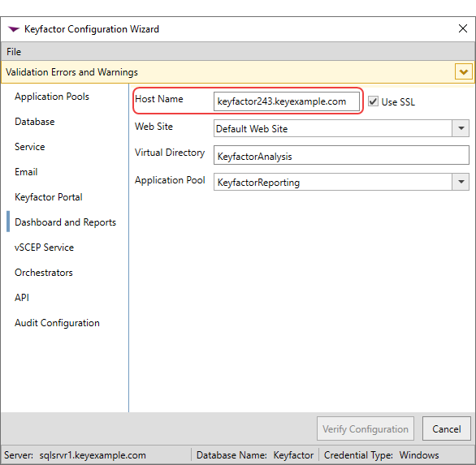Select Keyfactor Portal in sidebar
476x465 pixels.
tap(49, 197)
